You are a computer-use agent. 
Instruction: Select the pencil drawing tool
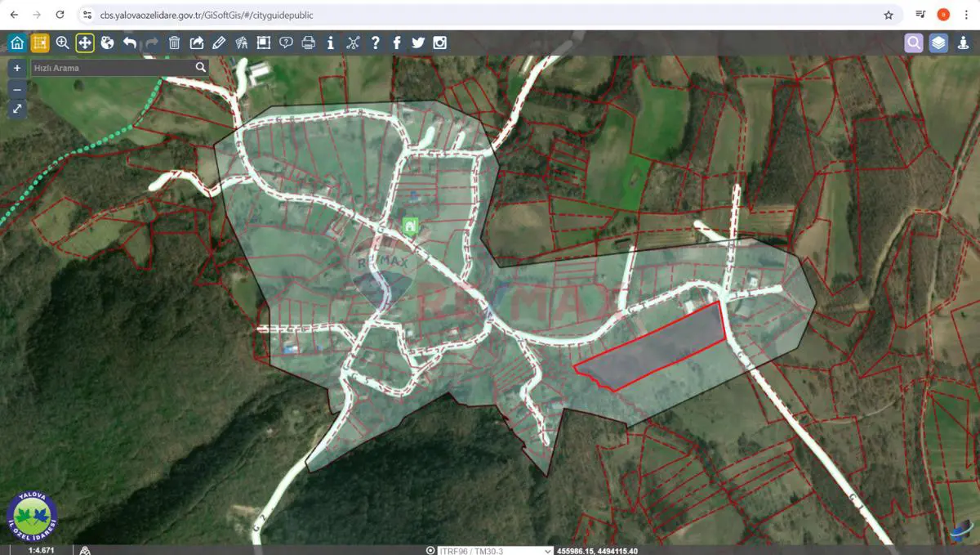[219, 43]
